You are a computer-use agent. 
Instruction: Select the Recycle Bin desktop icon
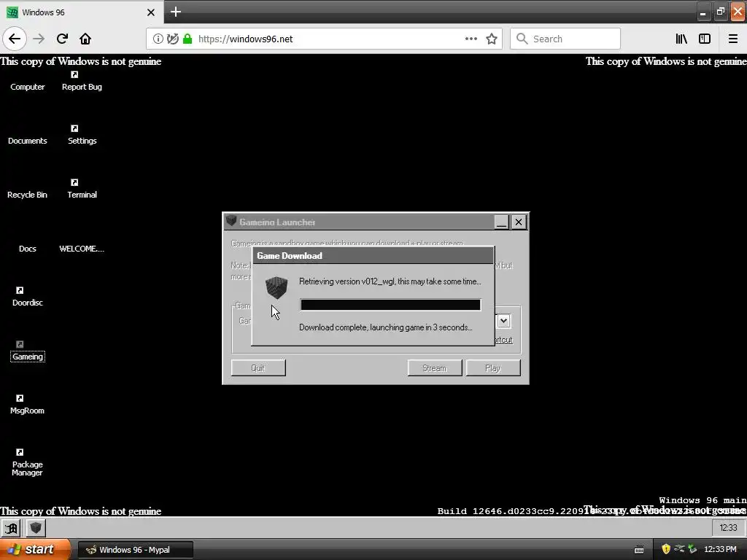pos(27,194)
